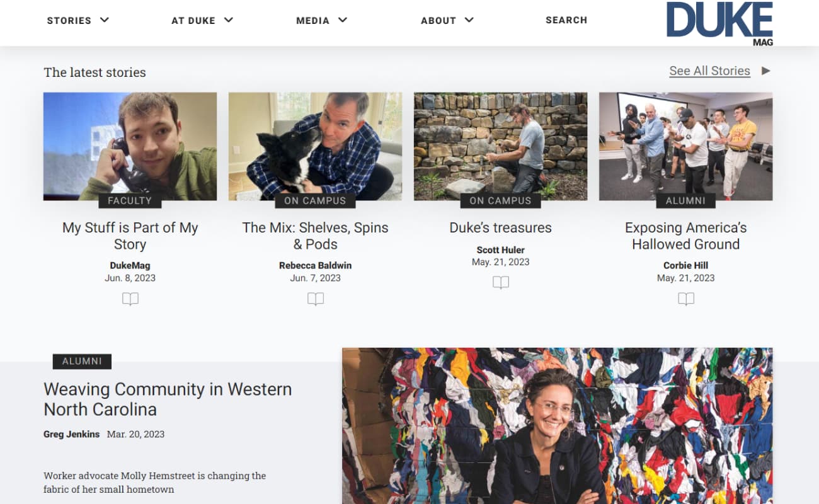Click the Alumni tag above Weaving Community
This screenshot has width=819, height=504.
click(x=82, y=362)
